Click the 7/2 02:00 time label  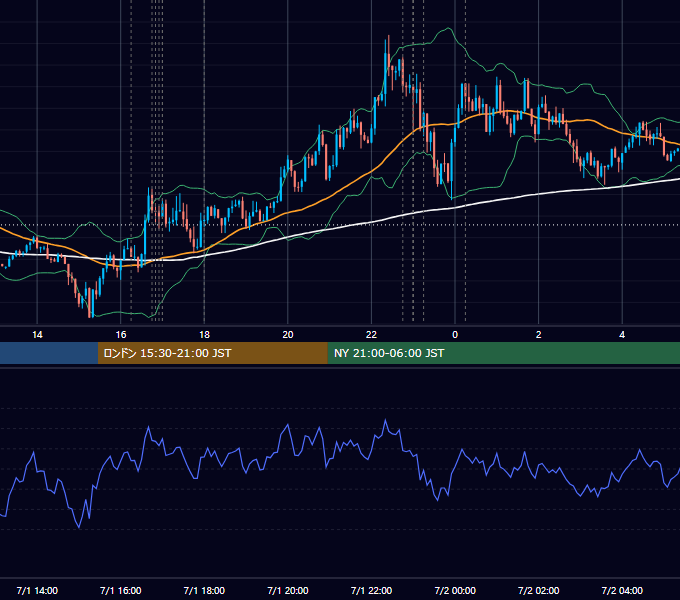(x=538, y=590)
